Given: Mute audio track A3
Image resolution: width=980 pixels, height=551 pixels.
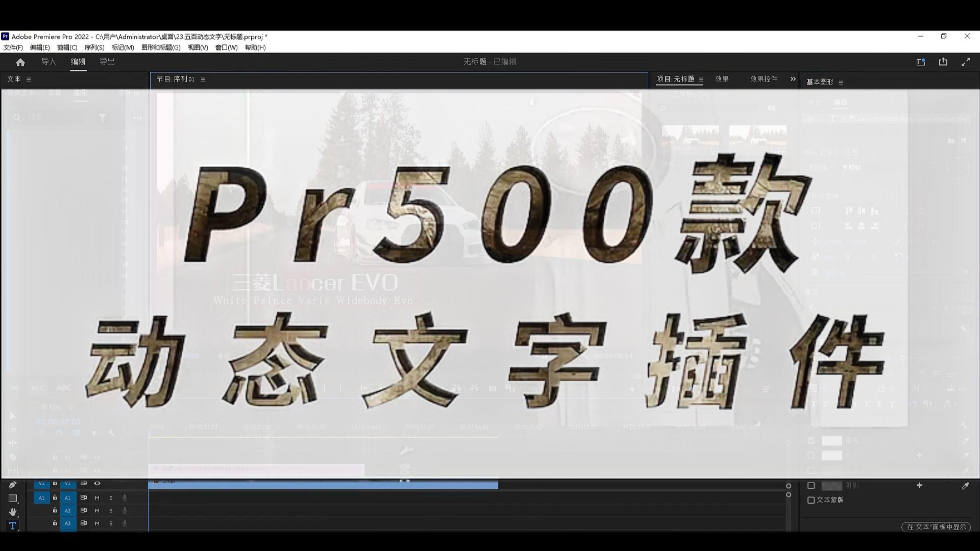Looking at the screenshot, I should (x=97, y=524).
